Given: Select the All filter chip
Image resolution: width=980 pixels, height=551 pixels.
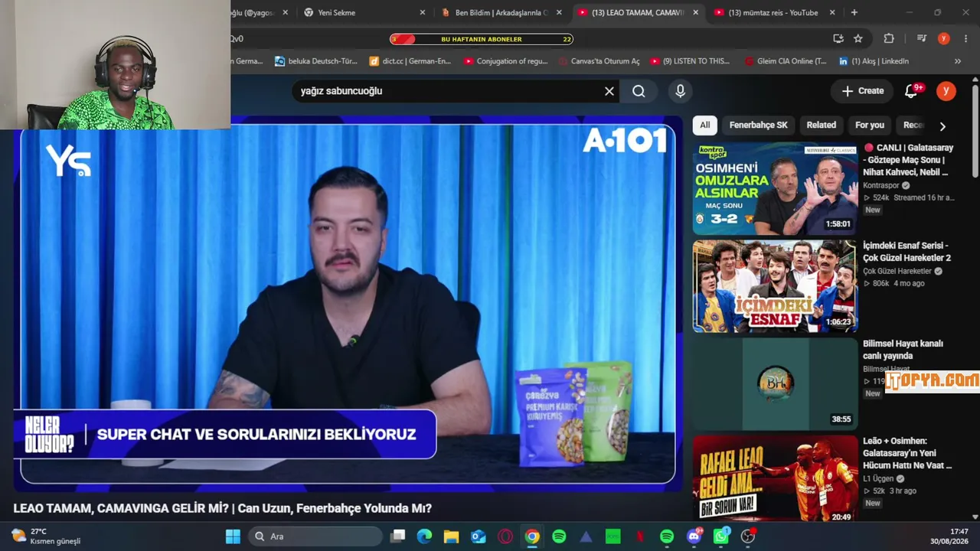Looking at the screenshot, I should (704, 125).
